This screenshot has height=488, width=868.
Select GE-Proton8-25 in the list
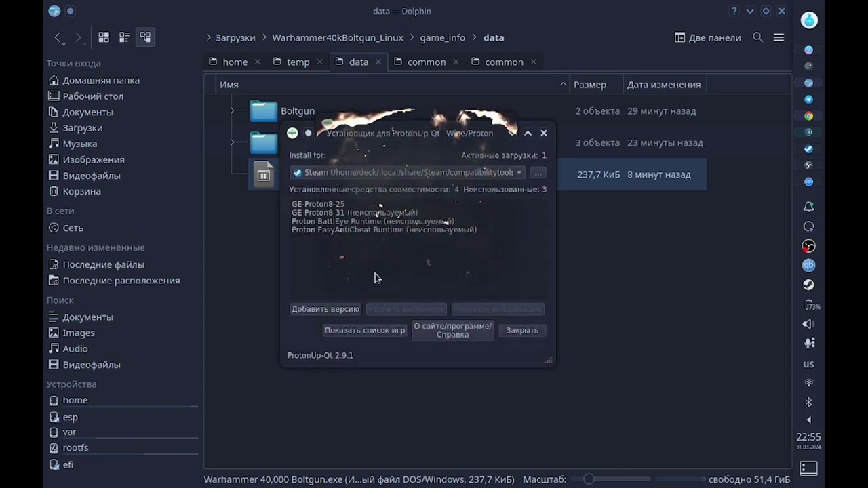[318, 204]
